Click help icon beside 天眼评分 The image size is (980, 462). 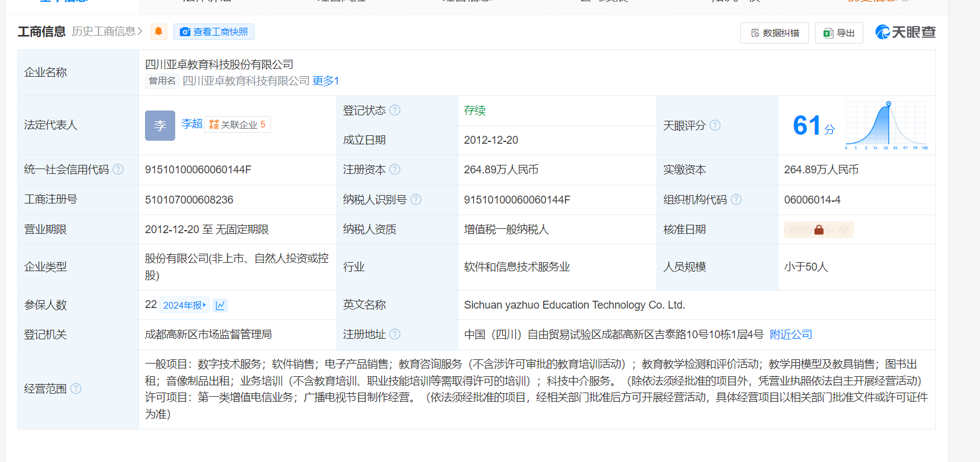click(715, 125)
